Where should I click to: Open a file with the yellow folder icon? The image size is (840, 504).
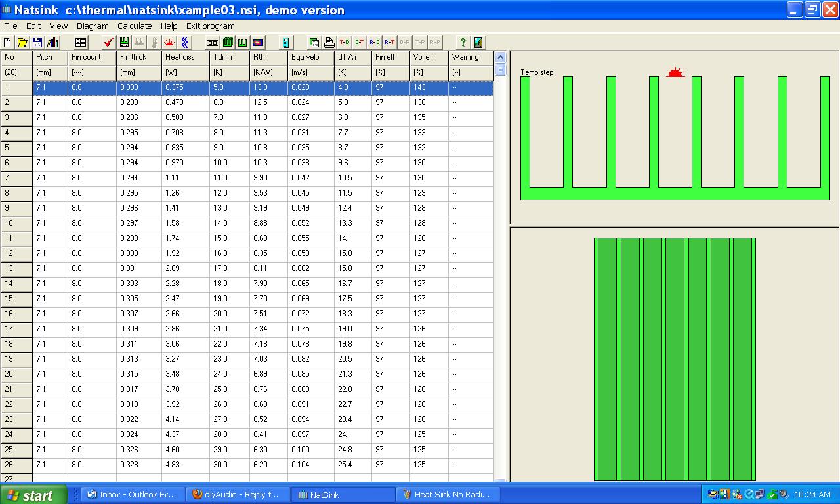pyautogui.click(x=23, y=43)
